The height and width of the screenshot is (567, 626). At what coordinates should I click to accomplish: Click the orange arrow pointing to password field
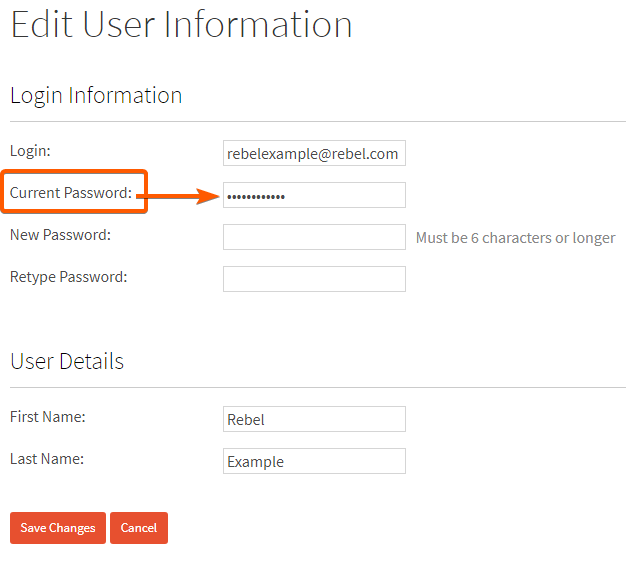[x=178, y=196]
